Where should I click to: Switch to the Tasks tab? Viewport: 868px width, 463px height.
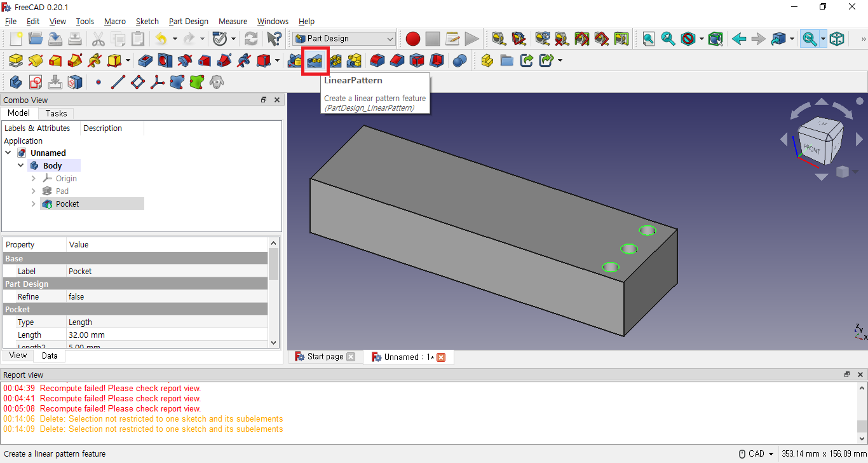coord(56,113)
